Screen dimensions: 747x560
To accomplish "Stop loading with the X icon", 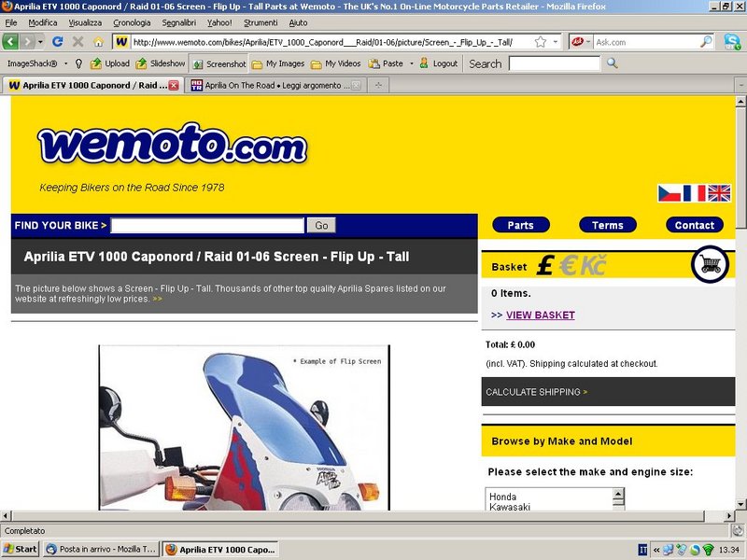I will pyautogui.click(x=78, y=42).
